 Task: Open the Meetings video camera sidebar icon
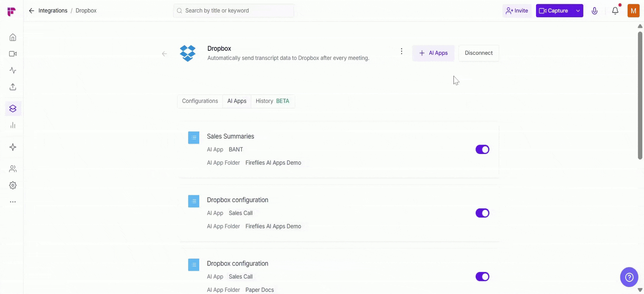pyautogui.click(x=13, y=54)
